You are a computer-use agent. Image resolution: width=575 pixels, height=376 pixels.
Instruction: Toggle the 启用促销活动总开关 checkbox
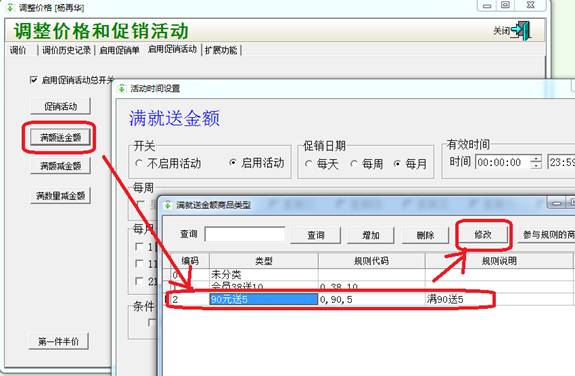[34, 80]
